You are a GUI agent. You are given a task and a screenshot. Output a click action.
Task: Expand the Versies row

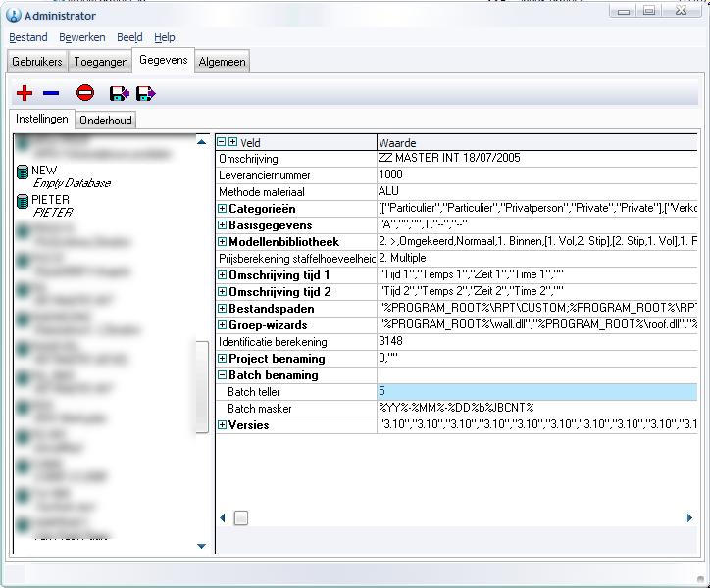[222, 424]
